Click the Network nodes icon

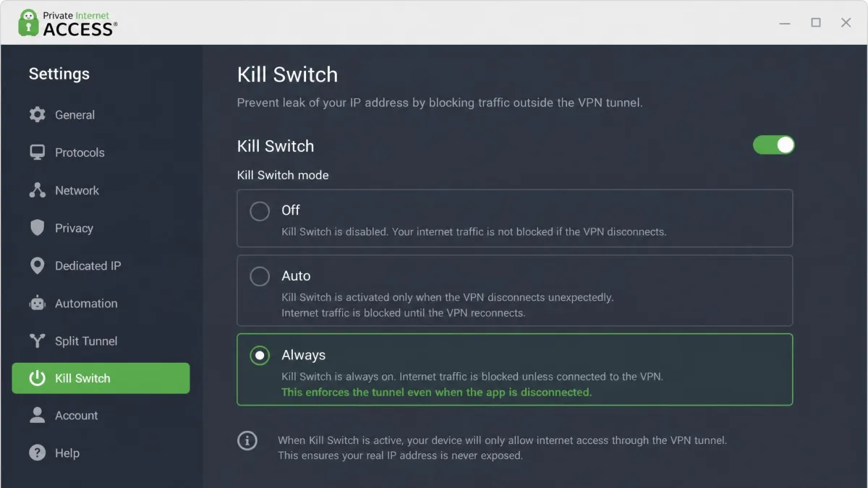tap(38, 190)
